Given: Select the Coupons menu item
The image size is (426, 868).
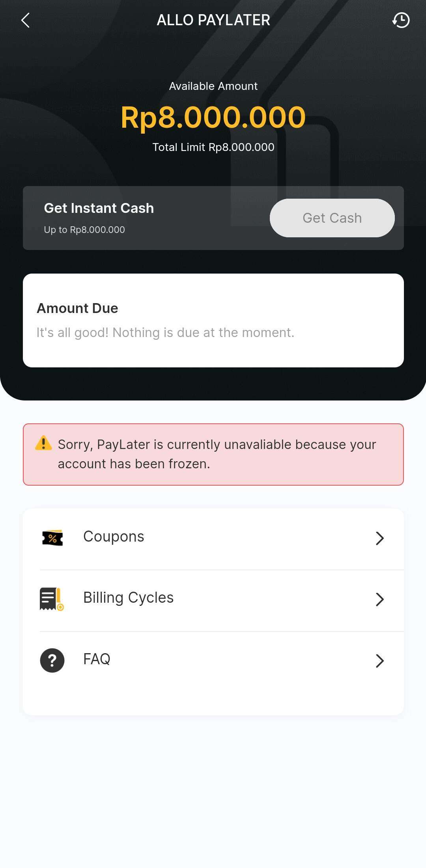Looking at the screenshot, I should pyautogui.click(x=213, y=538).
